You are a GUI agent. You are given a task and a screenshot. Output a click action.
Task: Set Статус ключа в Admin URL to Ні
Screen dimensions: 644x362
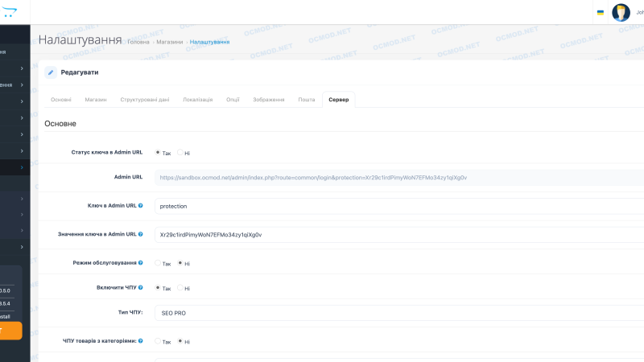[x=180, y=152]
